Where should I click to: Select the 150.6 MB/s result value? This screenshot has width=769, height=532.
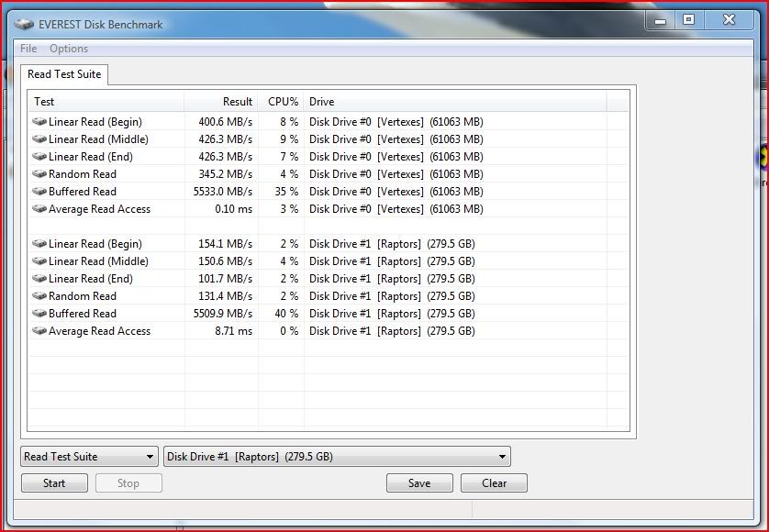[226, 260]
